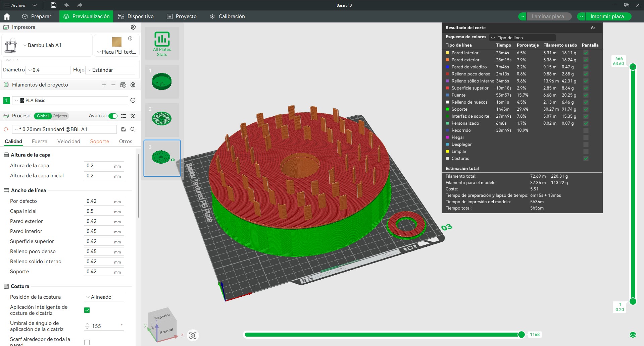Open the Calibración tab
This screenshot has height=346, width=644.
[x=227, y=16]
